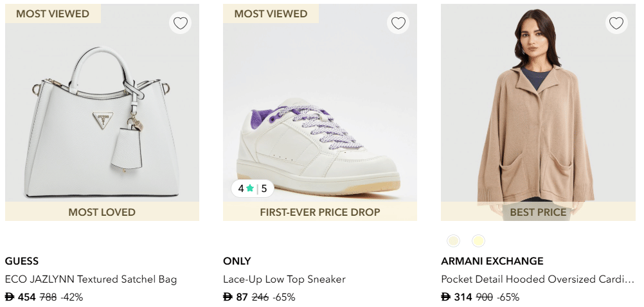Add GUESS satchel bag to wishlist
644x307 pixels.
click(x=181, y=24)
